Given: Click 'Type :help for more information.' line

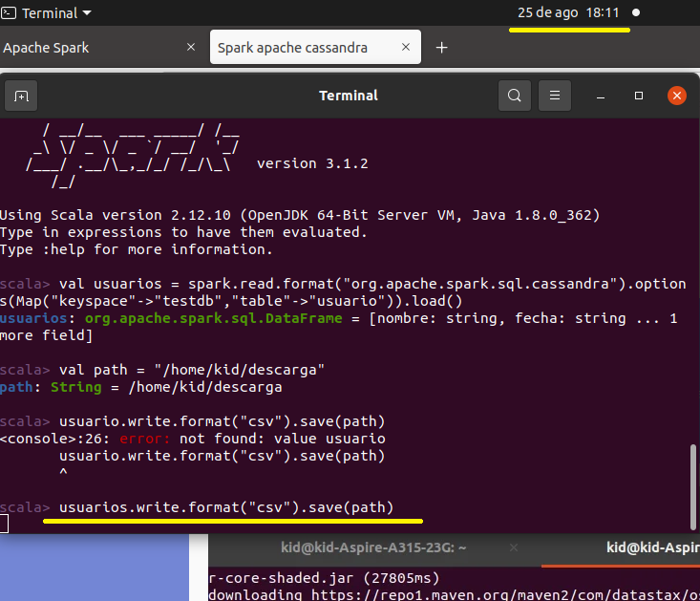Looking at the screenshot, I should pos(137,249).
